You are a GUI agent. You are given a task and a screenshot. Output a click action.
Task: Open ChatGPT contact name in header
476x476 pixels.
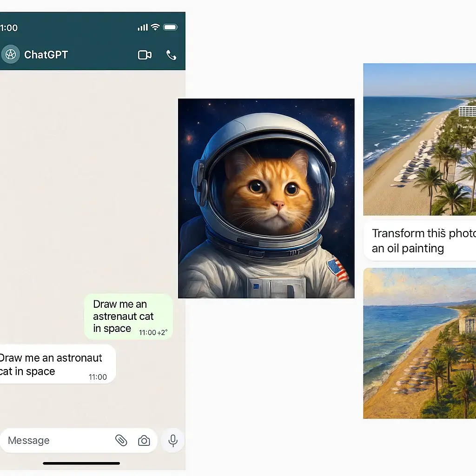pyautogui.click(x=46, y=55)
